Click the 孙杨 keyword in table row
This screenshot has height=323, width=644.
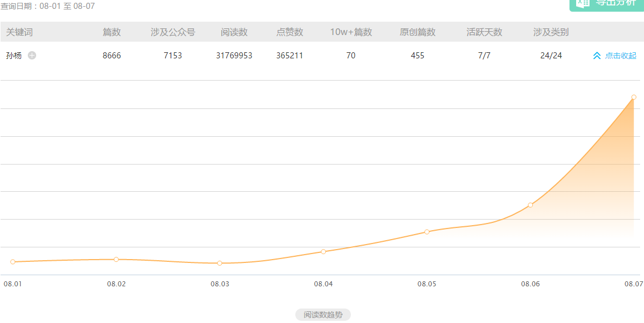pos(14,56)
